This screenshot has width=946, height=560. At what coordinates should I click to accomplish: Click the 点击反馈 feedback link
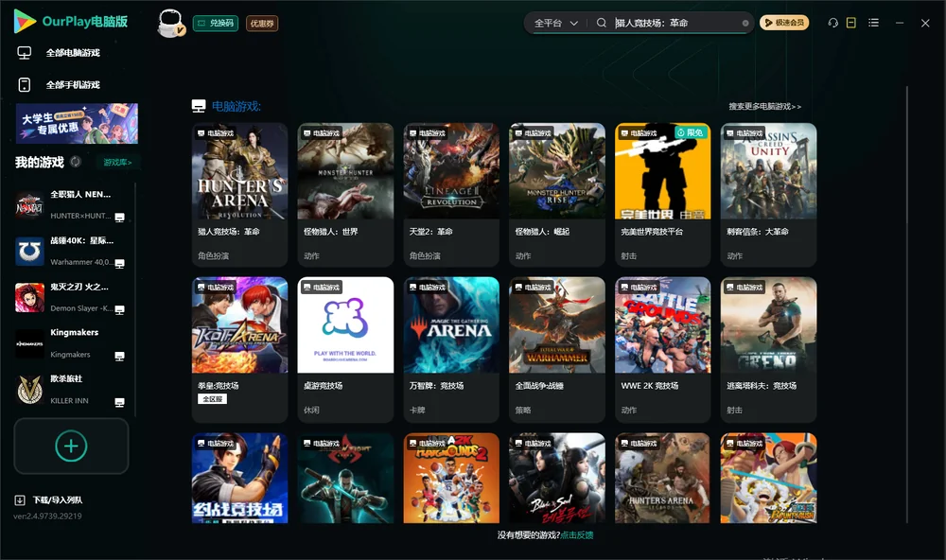[577, 535]
